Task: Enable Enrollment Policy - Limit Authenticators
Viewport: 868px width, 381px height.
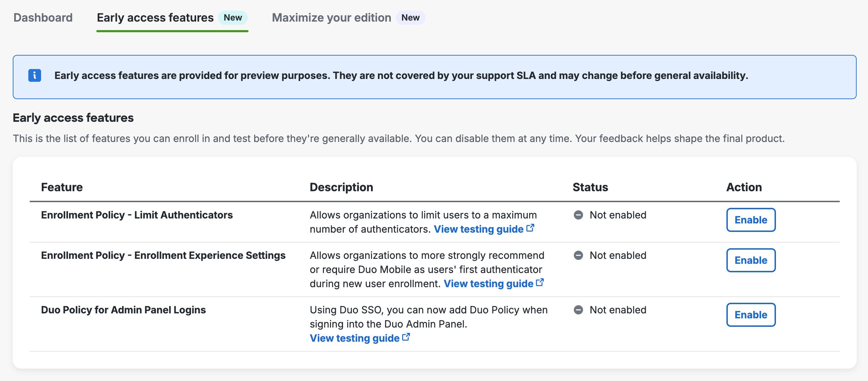Action: click(751, 220)
